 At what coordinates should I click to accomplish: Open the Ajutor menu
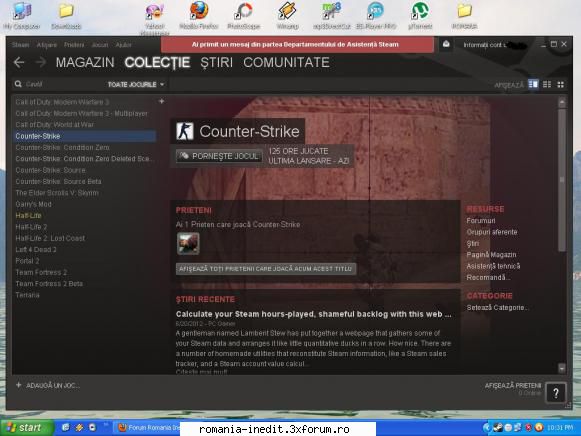[123, 45]
